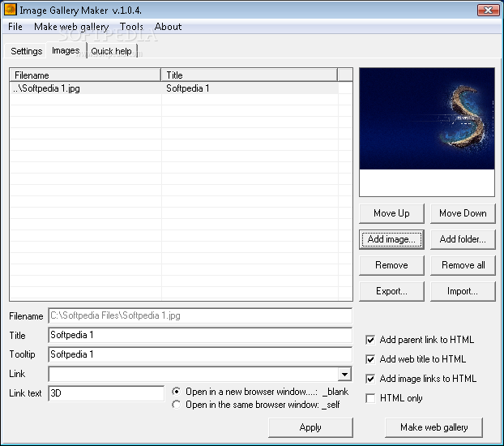Click the Add folder... button

click(463, 239)
